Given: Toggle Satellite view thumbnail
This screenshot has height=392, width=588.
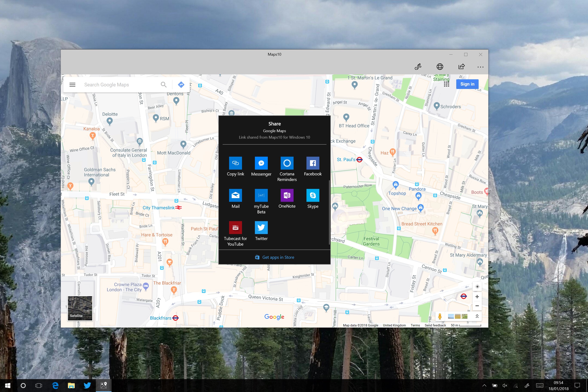Looking at the screenshot, I should click(80, 308).
